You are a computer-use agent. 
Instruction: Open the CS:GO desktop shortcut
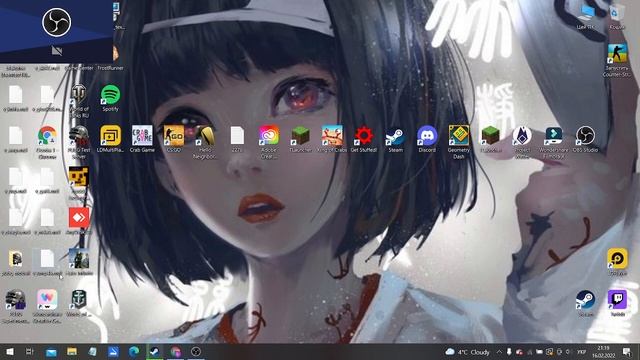(x=174, y=136)
